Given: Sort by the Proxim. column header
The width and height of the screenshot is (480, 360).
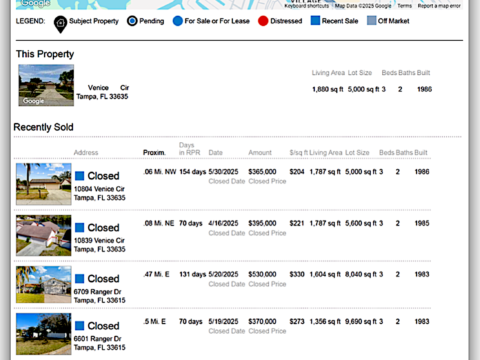Looking at the screenshot, I should 154,152.
